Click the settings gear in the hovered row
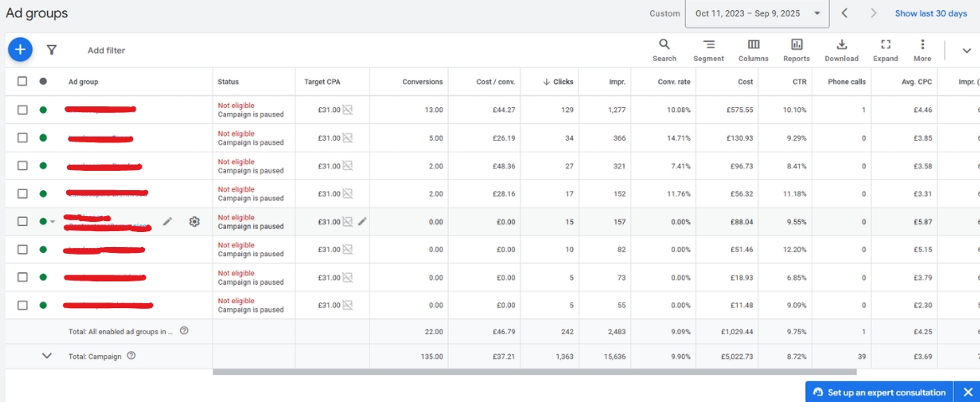980x402 pixels. (x=194, y=222)
